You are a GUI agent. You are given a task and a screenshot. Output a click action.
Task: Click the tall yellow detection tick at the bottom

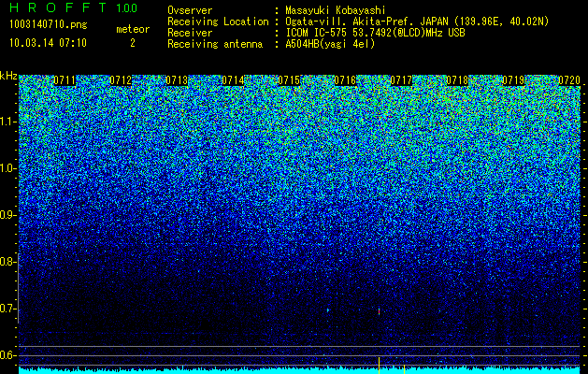pos(380,366)
